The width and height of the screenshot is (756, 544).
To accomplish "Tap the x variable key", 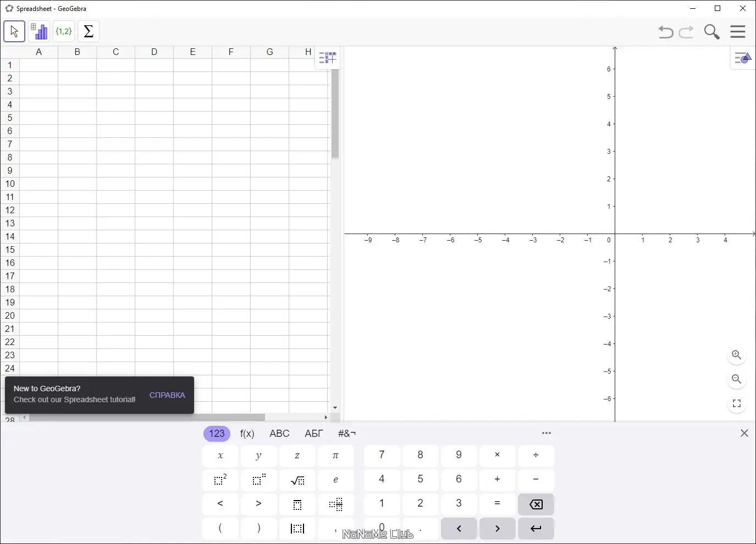I will (220, 456).
